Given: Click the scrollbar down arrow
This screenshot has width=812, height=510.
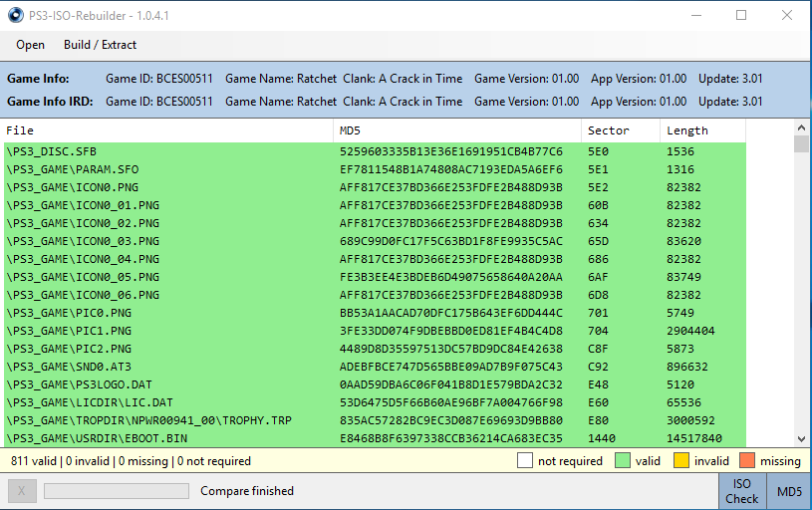Looking at the screenshot, I should pos(801,439).
